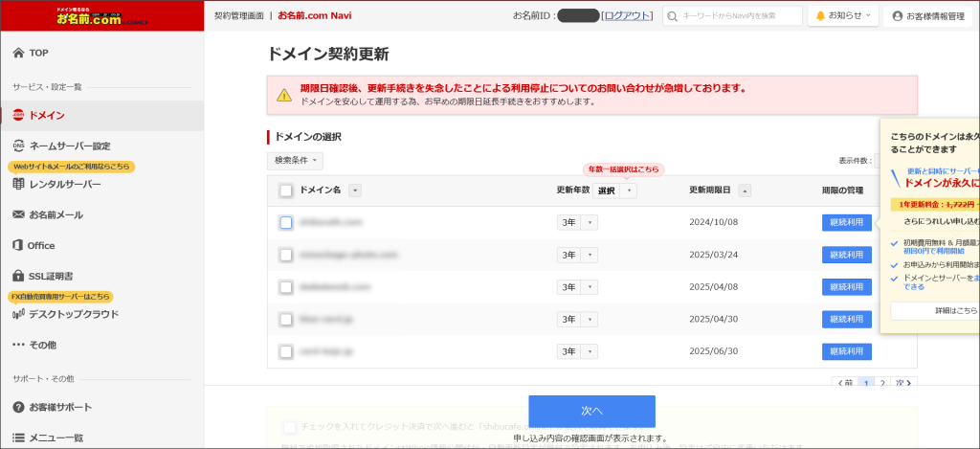
Task: Click the 2025/04/30 expiry date cell
Action: pos(714,320)
